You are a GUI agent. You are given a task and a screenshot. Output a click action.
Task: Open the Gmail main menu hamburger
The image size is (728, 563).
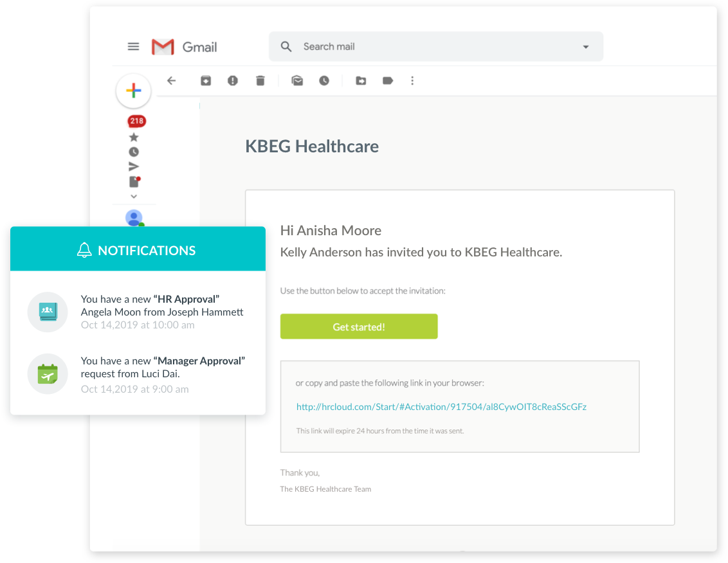(x=133, y=46)
